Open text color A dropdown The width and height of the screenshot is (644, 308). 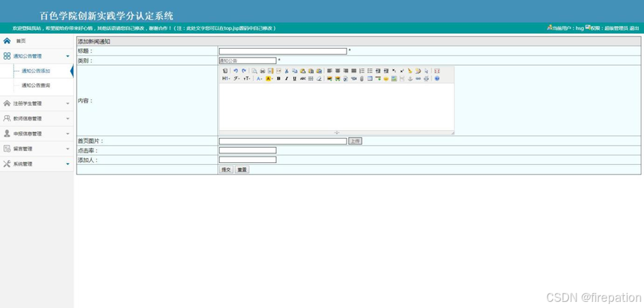(259, 78)
